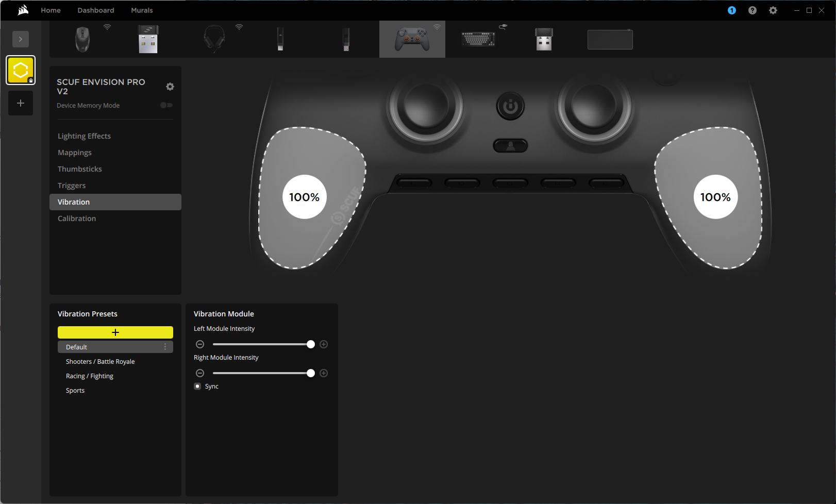Select the keyboard device icon

[x=478, y=39]
